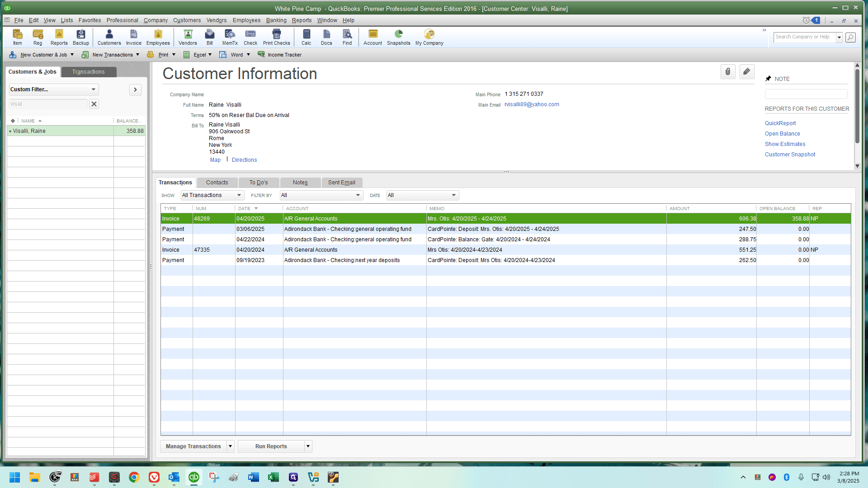868x488 pixels.
Task: Open the Date filter dropdown
Action: point(423,195)
